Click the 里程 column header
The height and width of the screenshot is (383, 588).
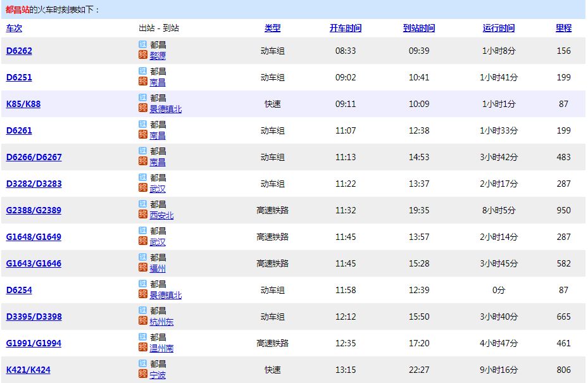tap(563, 28)
